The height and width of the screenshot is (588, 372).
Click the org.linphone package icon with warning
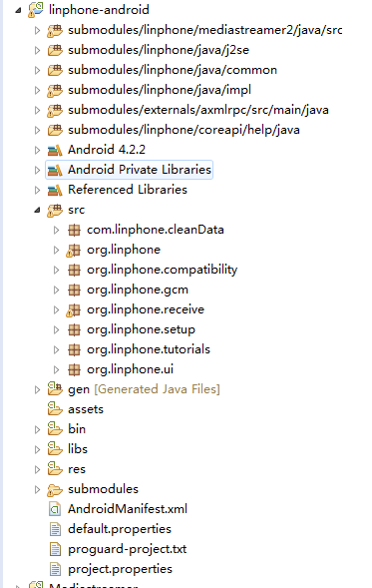pos(74,250)
